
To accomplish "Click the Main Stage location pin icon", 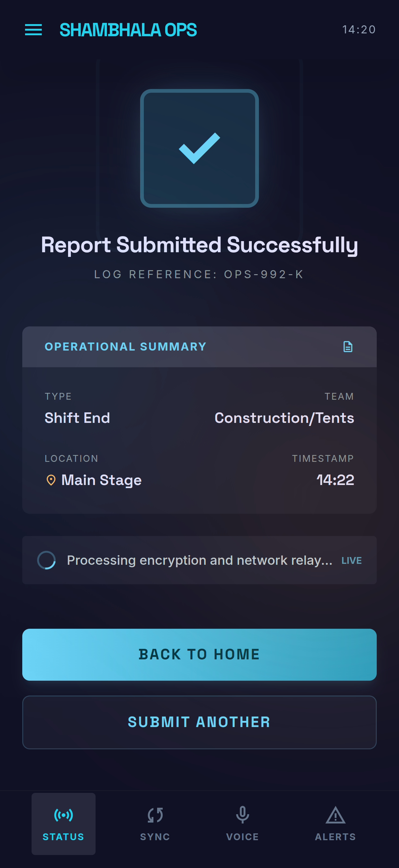I will pyautogui.click(x=51, y=480).
